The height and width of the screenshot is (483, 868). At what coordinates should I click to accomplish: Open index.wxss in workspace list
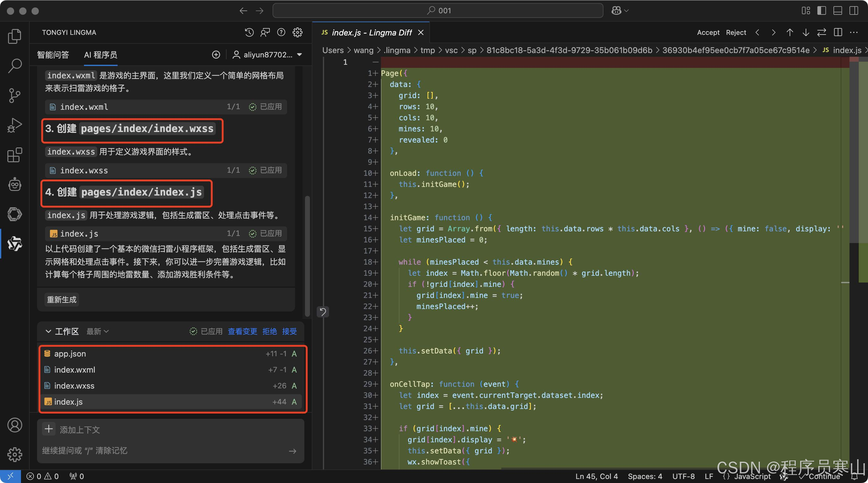[170, 386]
